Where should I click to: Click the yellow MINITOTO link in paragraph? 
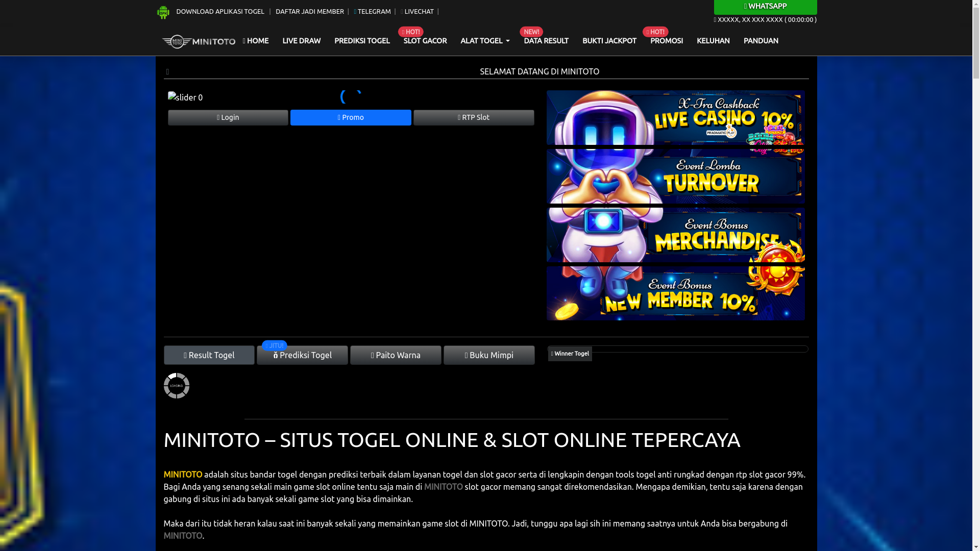[183, 474]
